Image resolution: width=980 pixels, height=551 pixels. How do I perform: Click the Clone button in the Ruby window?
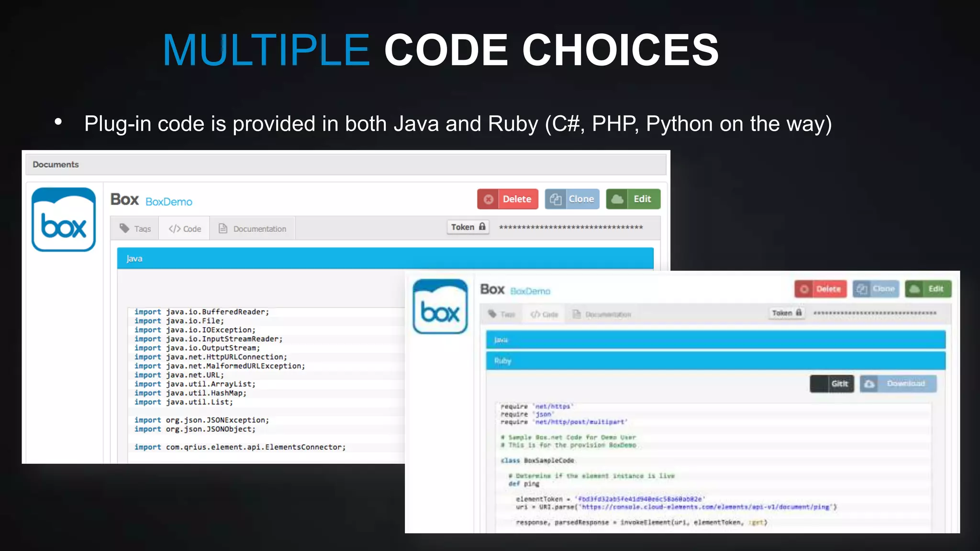tap(876, 289)
